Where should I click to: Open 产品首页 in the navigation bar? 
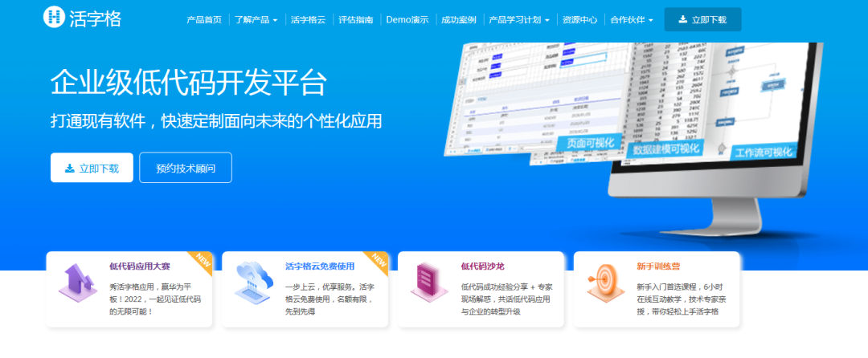tap(204, 20)
